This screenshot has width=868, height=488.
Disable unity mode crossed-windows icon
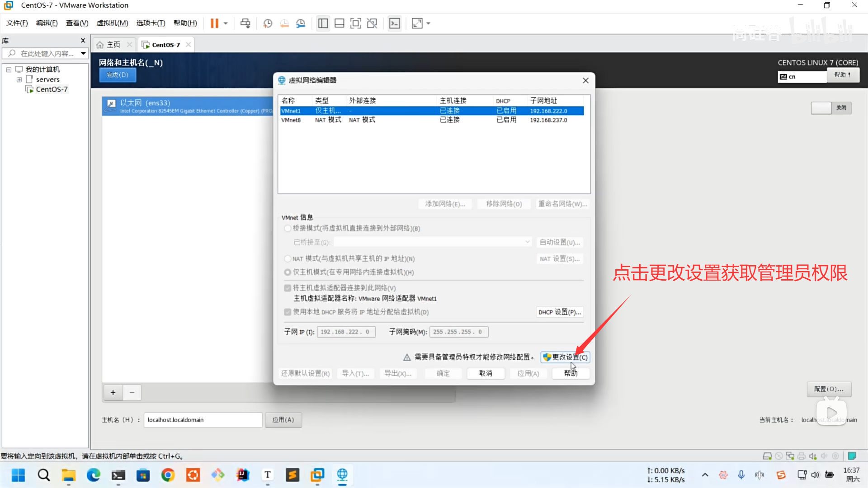click(x=372, y=23)
